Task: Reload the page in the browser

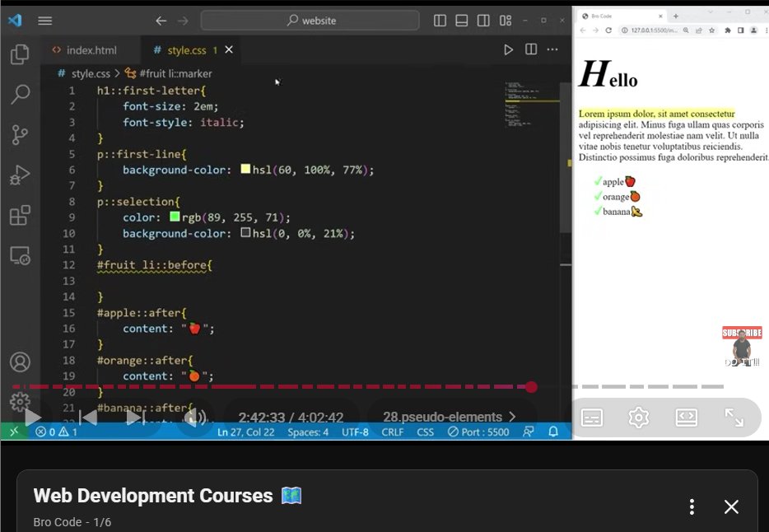Action: [608, 30]
